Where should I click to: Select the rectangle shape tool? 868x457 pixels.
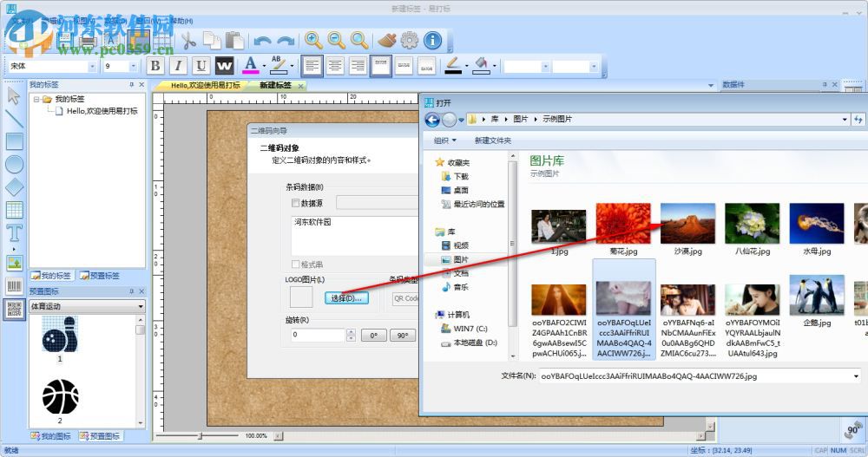pyautogui.click(x=14, y=141)
